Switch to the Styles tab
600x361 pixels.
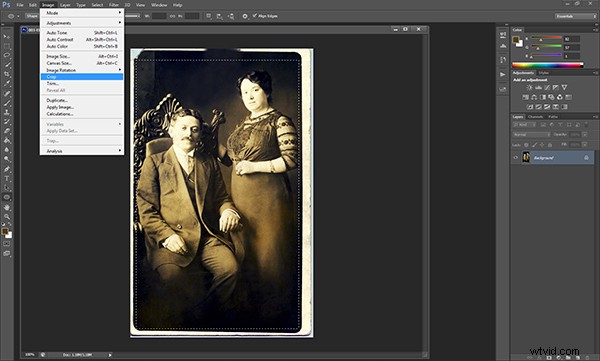tap(544, 73)
